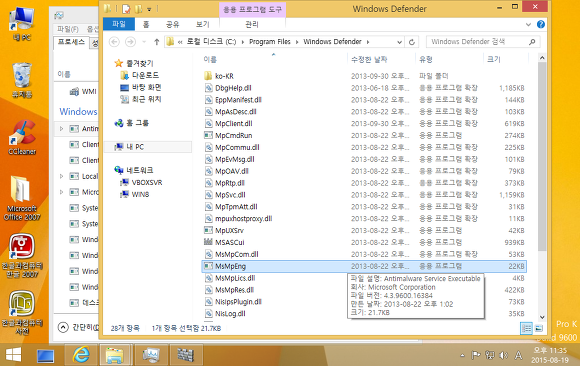Click the properties quick access toolbar icon
The image size is (580, 366).
tap(127, 9)
